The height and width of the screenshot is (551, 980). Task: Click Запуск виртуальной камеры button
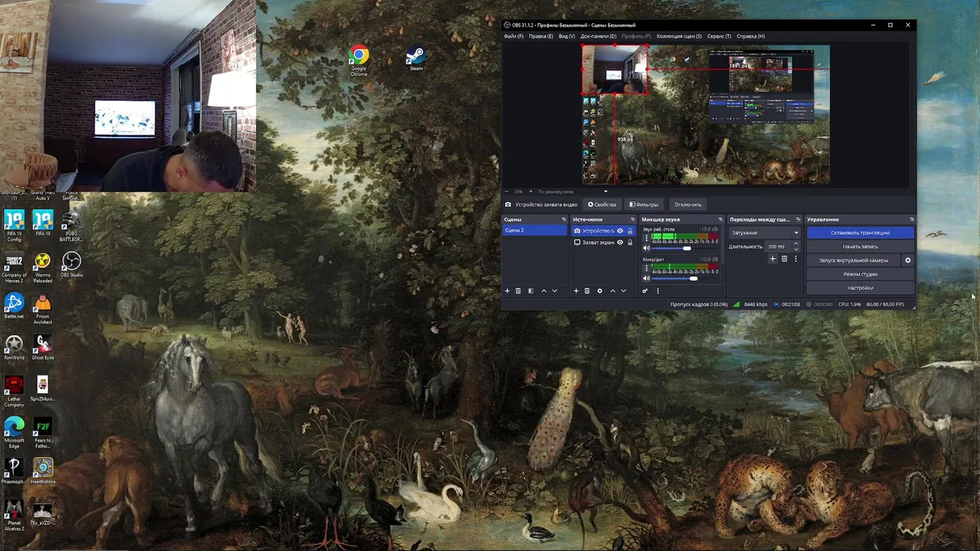point(854,260)
